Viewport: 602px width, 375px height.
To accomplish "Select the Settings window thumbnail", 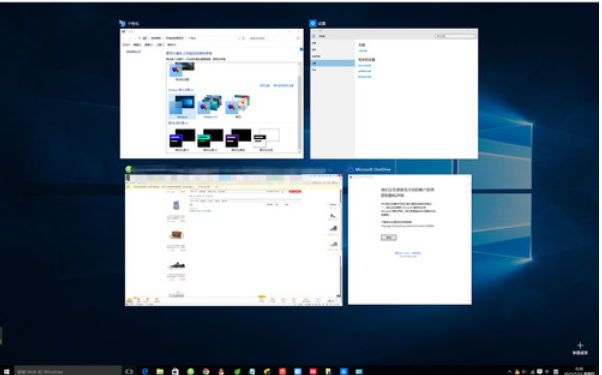I will coord(394,93).
